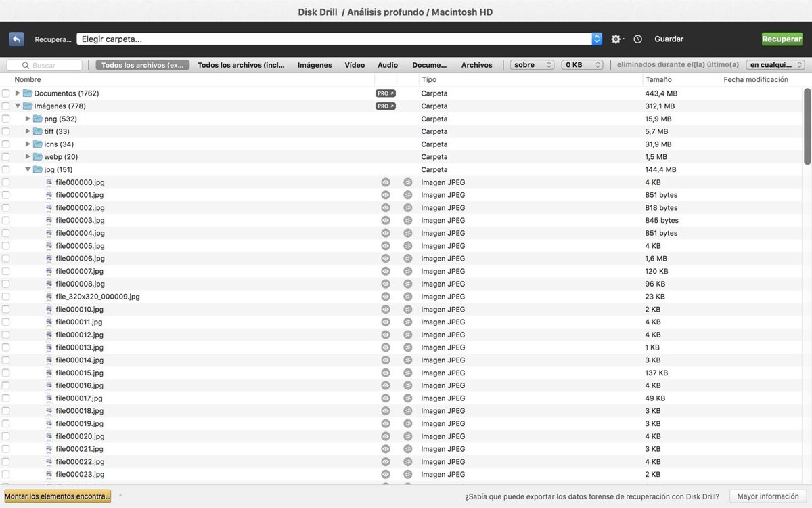
Task: Expand the png (532) folder
Action: pos(28,119)
